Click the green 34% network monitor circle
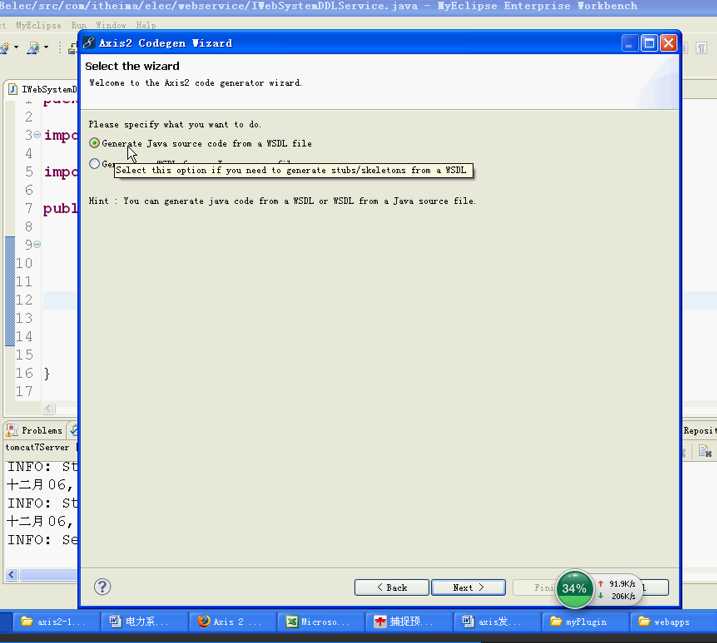717x643 pixels. click(x=574, y=589)
